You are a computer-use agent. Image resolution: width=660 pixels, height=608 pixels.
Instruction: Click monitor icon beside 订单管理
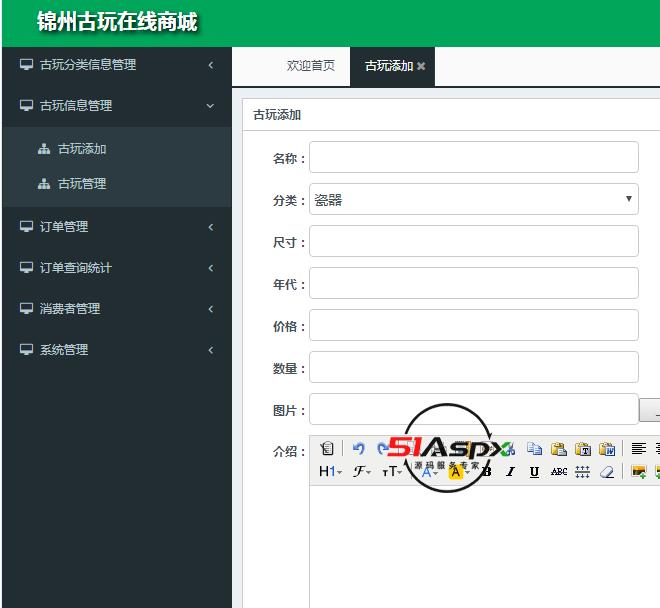click(26, 227)
